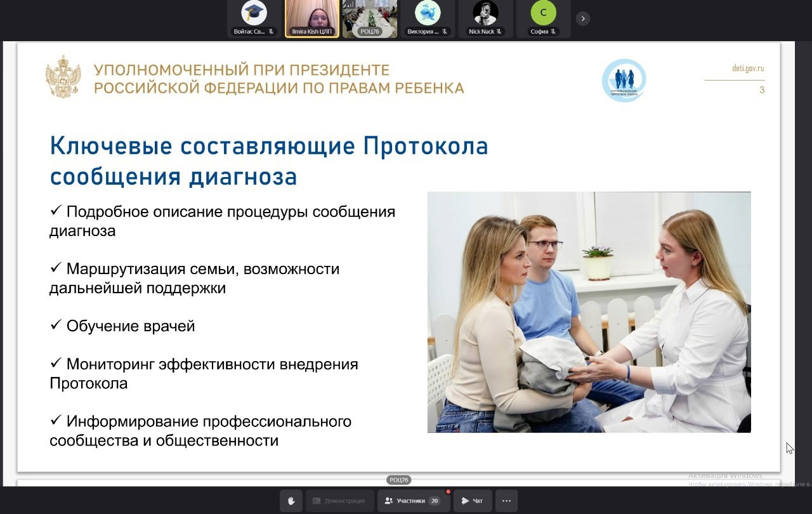This screenshot has width=812, height=514.
Task: Select Nick Nack participant tile
Action: (x=485, y=15)
